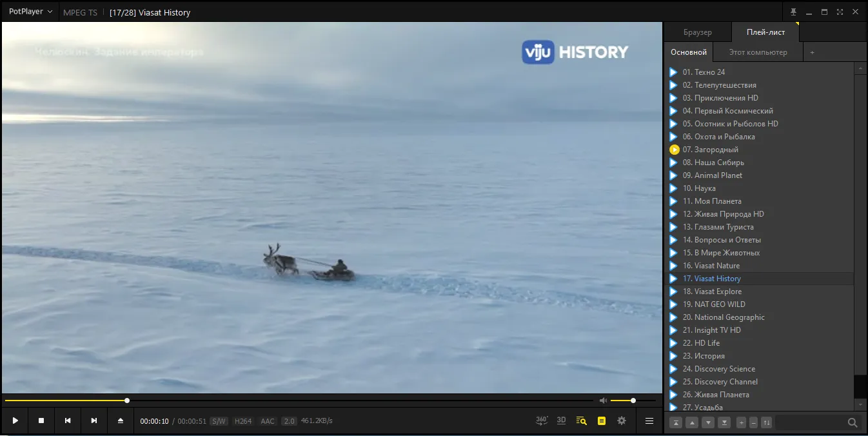Click the playlist sort button
Viewport: 868px width, 436px height.
pyautogui.click(x=766, y=423)
